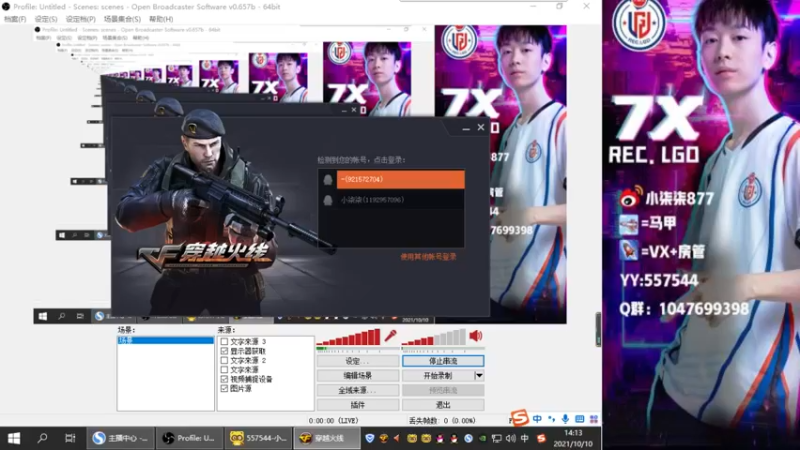Switch to the OBS Profile taskbar window
800x450 pixels.
click(x=189, y=438)
